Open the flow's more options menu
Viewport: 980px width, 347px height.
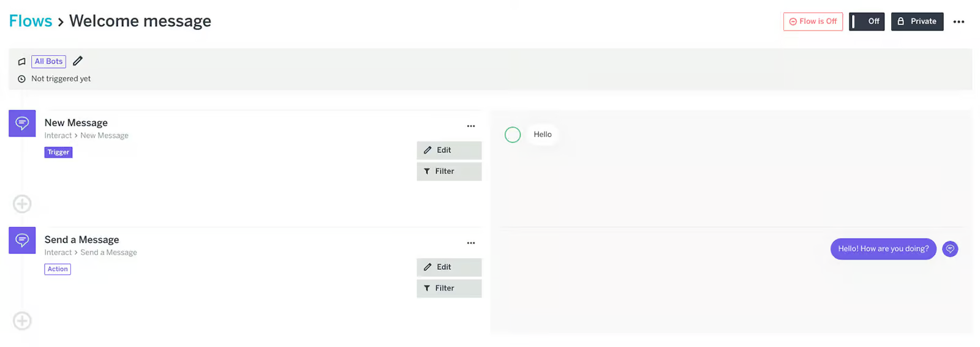coord(959,22)
